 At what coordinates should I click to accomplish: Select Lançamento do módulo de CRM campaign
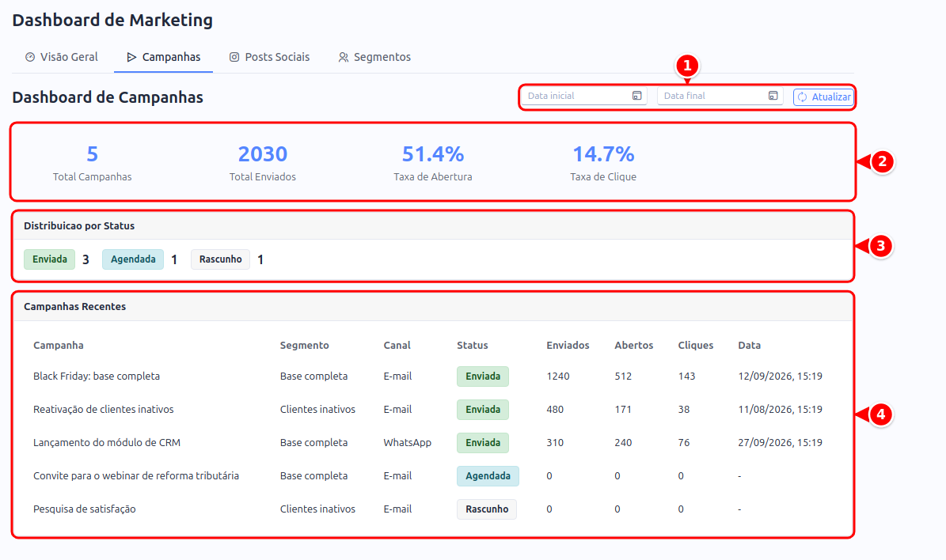pyautogui.click(x=107, y=442)
